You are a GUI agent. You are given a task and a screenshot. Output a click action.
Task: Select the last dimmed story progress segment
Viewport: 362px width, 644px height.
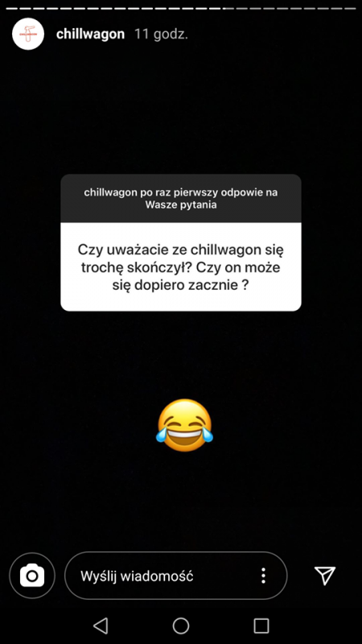point(350,8)
